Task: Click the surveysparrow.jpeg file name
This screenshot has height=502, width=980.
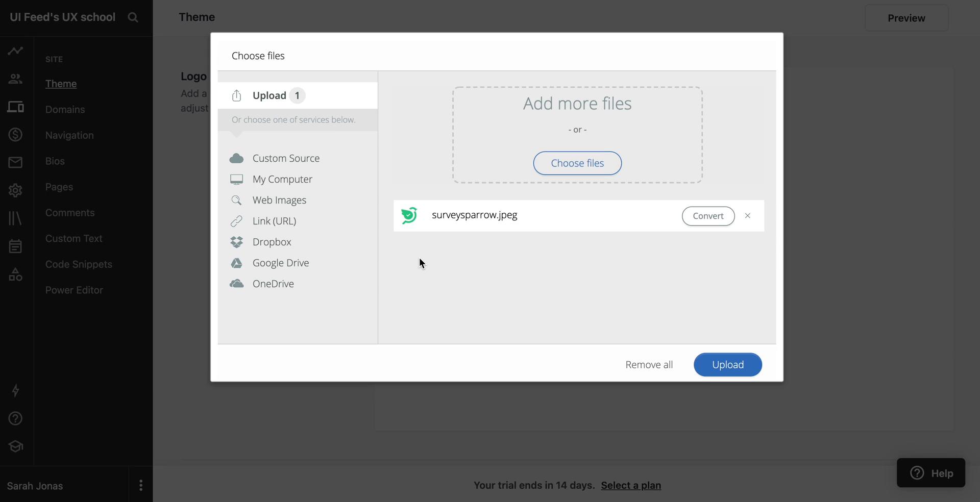Action: pos(474,215)
